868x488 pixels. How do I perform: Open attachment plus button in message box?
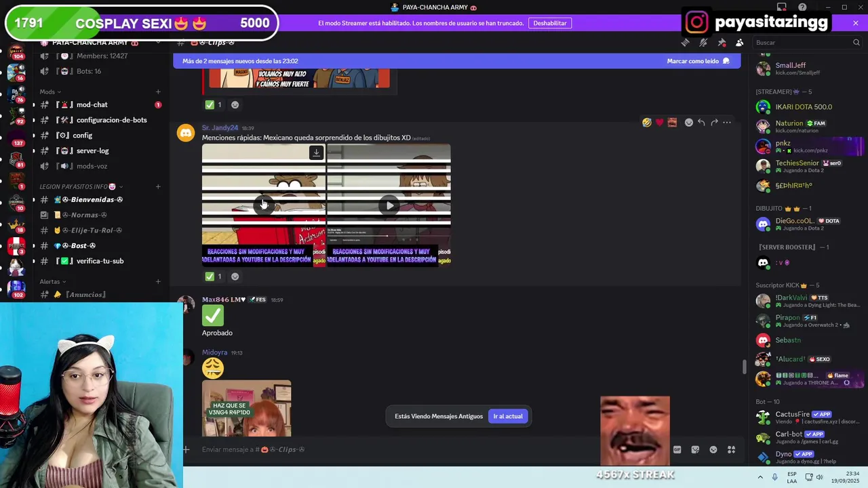pyautogui.click(x=186, y=449)
